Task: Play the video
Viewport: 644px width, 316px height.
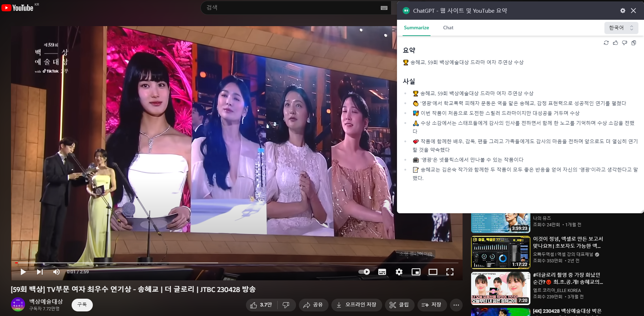Action: pos(23,272)
